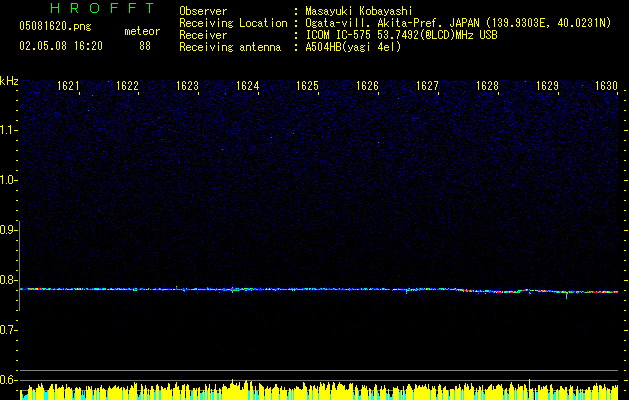Click the 1.1 frequency axis label
The image size is (629, 400).
tap(9, 130)
